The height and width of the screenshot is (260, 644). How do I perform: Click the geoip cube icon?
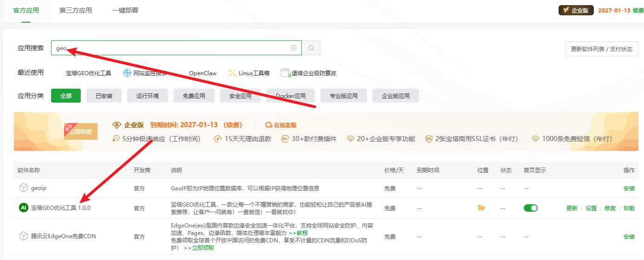pos(23,188)
